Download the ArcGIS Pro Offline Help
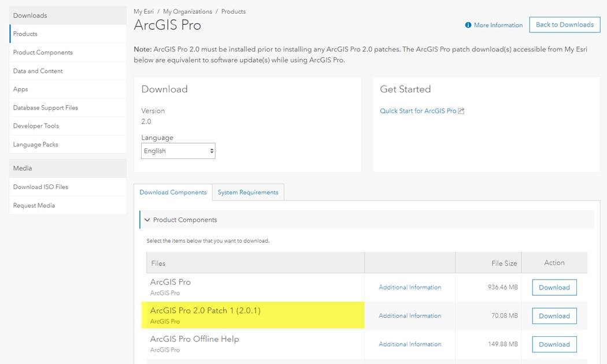This screenshot has height=364, width=607. (x=554, y=344)
